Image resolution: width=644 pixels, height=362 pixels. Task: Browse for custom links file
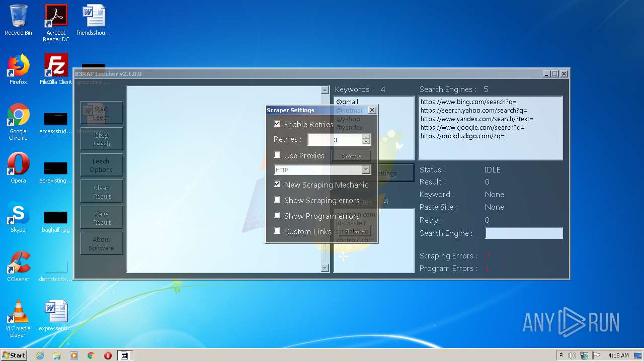[x=355, y=231]
